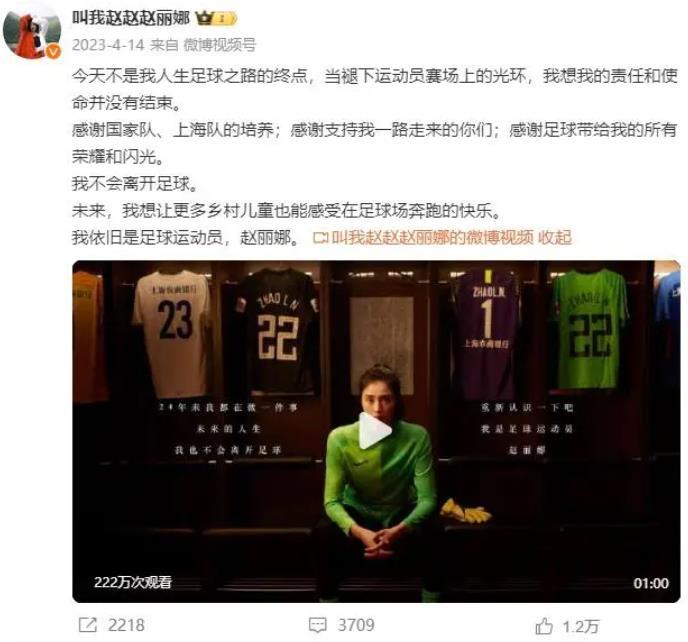Click the 2023-4-14 post timestamp
This screenshot has width=688, height=642.
(x=108, y=44)
